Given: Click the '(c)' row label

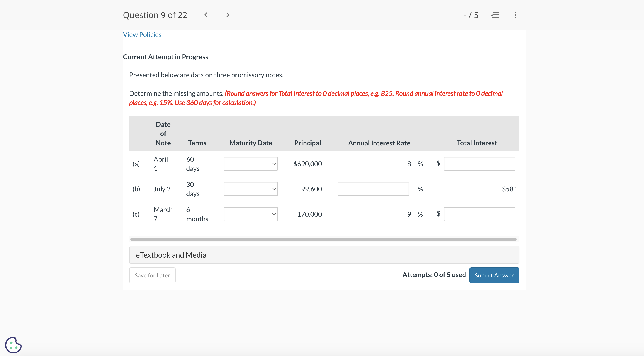Looking at the screenshot, I should (136, 214).
